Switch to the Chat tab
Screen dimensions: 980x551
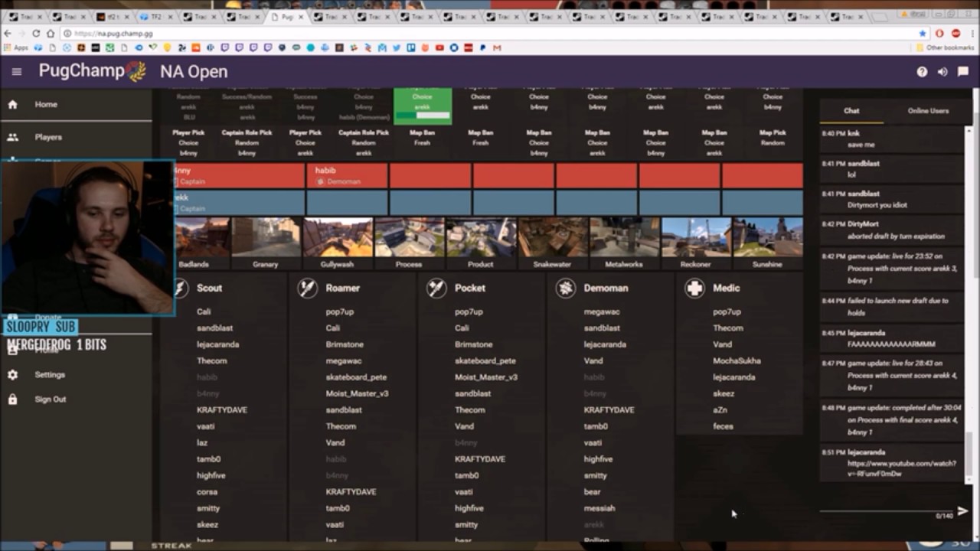pyautogui.click(x=851, y=111)
